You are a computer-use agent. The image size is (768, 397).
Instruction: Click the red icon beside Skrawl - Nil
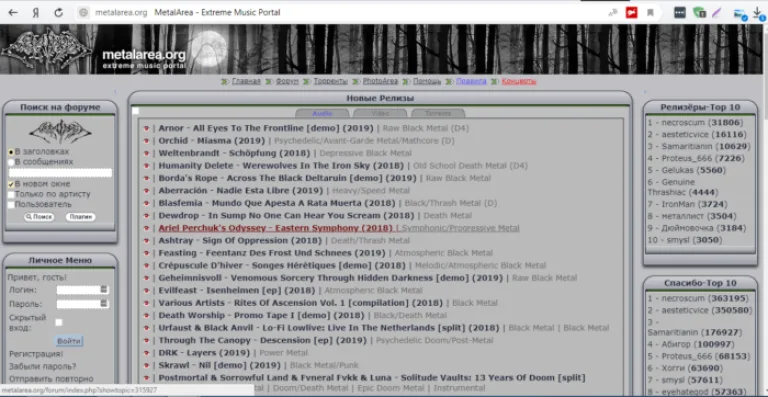tap(146, 366)
